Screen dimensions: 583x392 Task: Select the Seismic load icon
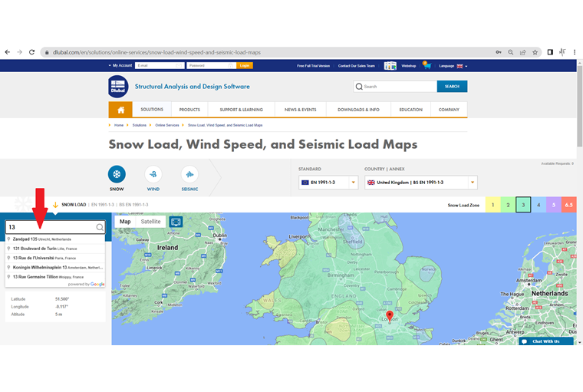point(189,174)
